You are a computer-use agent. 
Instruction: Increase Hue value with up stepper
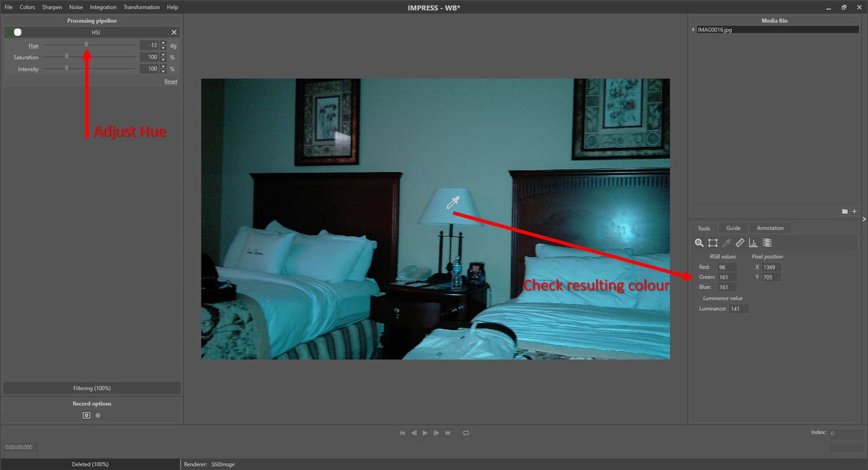point(163,43)
